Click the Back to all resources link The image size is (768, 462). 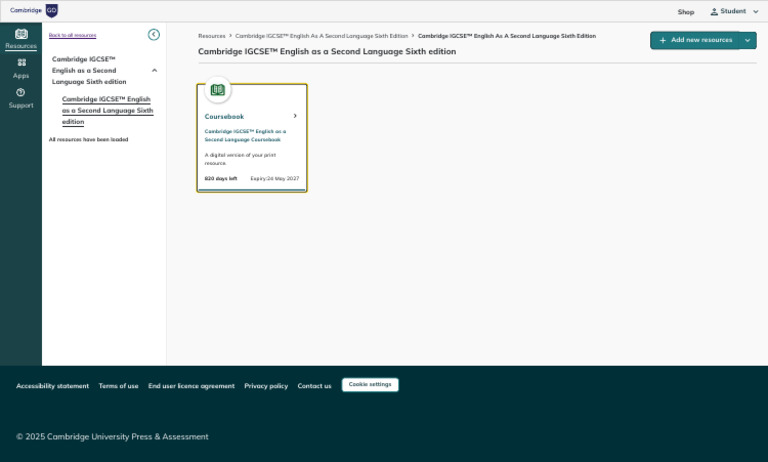point(72,35)
